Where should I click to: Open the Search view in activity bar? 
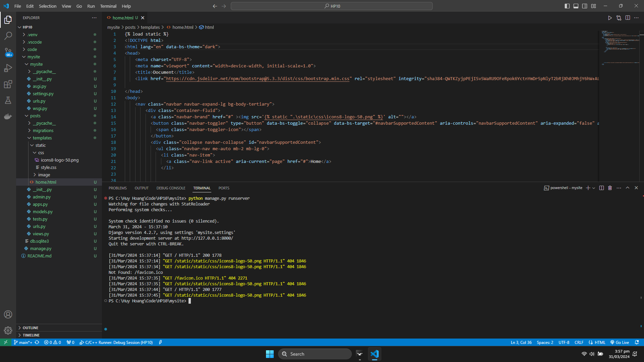click(x=8, y=36)
